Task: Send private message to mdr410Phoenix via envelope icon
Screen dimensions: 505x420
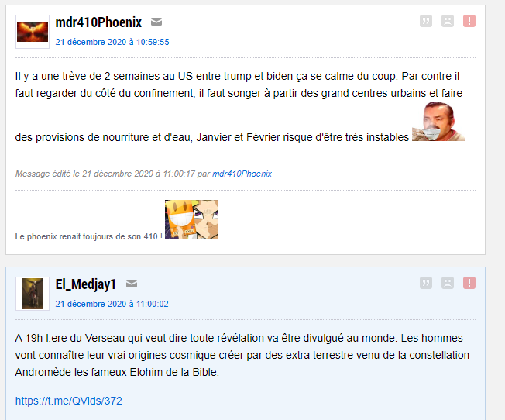Action: [156, 22]
